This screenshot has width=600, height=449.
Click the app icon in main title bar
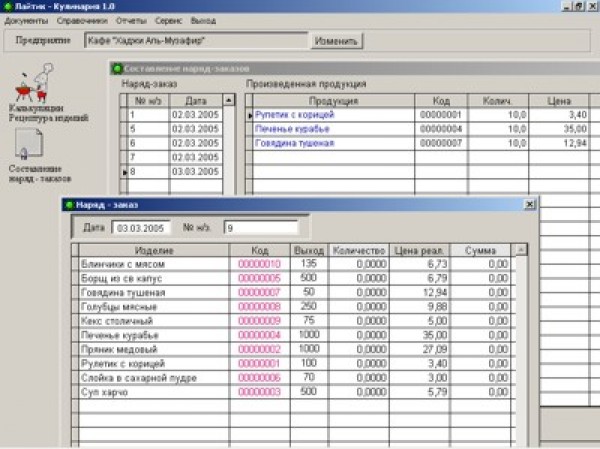pyautogui.click(x=7, y=6)
